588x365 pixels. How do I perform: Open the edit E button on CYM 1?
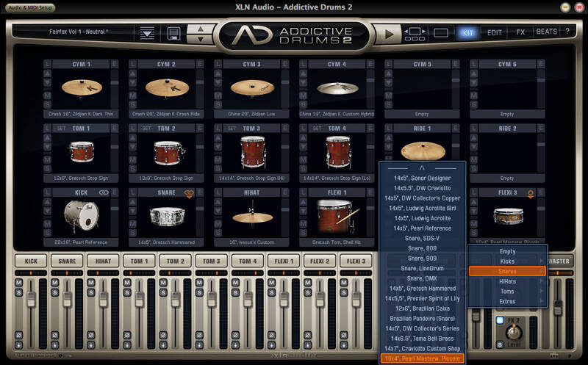115,65
